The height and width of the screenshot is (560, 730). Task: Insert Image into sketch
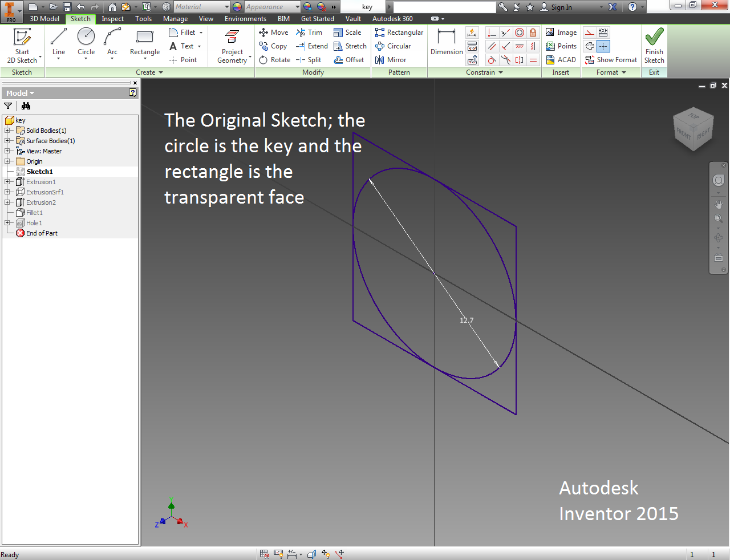point(561,33)
